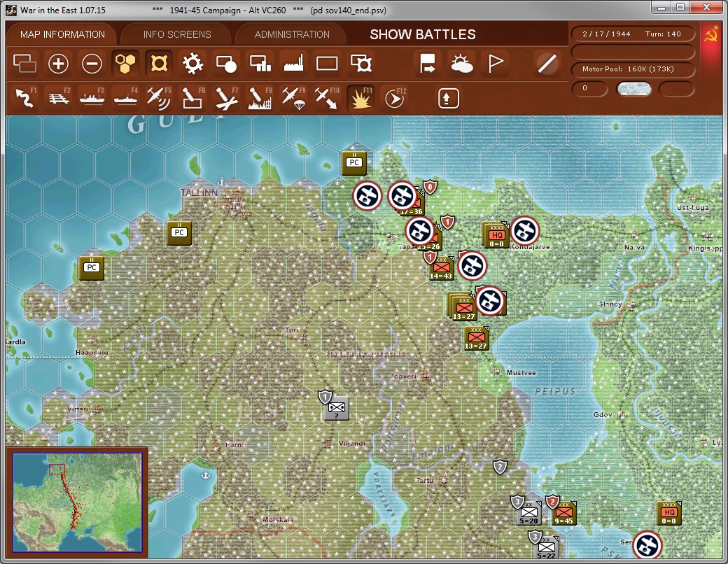Click the Tartu town label
728x564 pixels.
(424, 481)
